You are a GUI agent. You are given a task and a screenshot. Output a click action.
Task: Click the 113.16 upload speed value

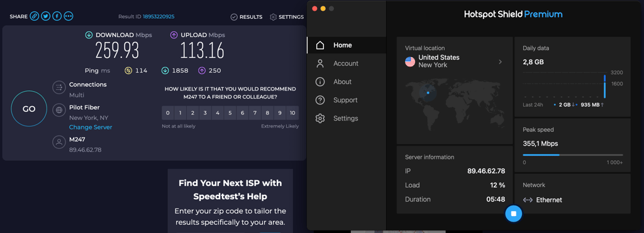[x=203, y=50]
